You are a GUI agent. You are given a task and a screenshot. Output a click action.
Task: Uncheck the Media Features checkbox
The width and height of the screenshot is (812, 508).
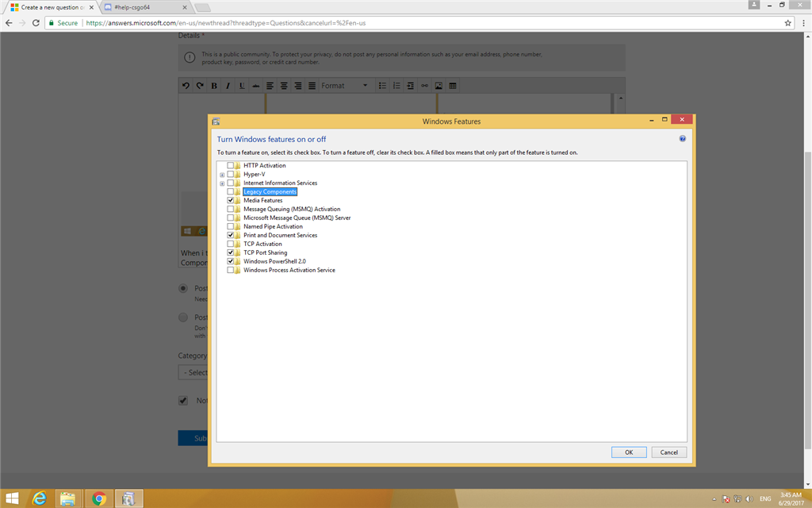(231, 200)
